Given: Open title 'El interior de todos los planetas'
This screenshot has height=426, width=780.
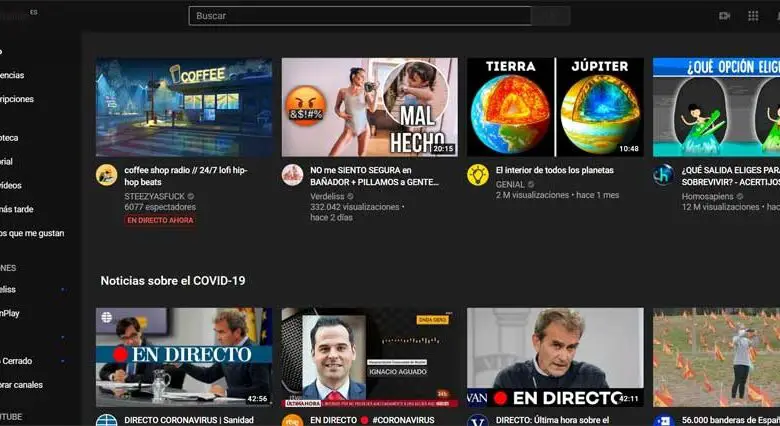Looking at the screenshot, I should click(x=555, y=170).
